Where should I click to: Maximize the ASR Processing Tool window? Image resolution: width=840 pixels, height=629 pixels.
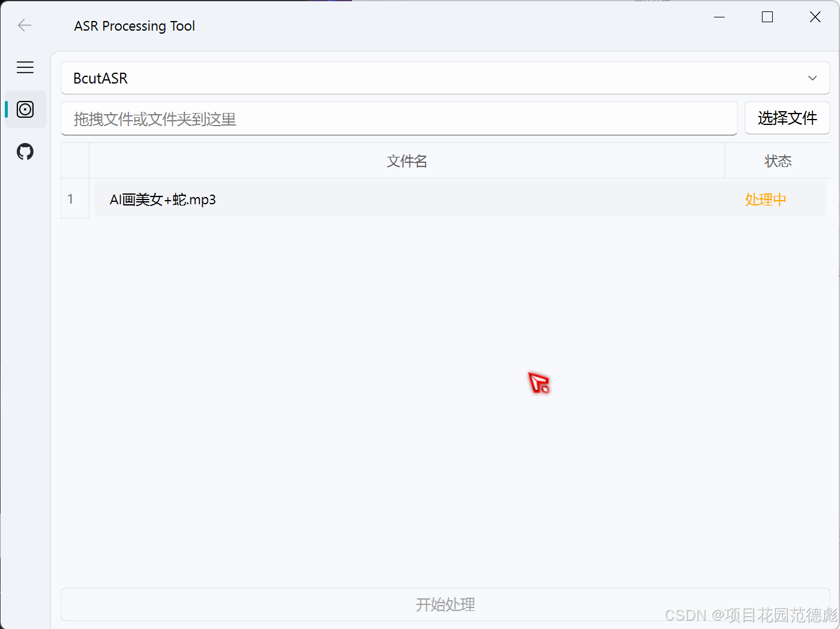767,17
